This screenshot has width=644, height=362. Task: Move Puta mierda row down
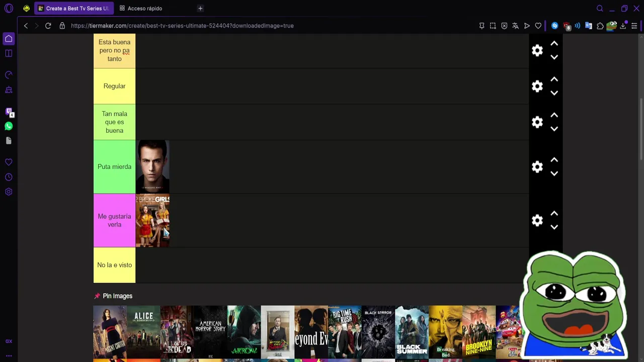tap(554, 173)
